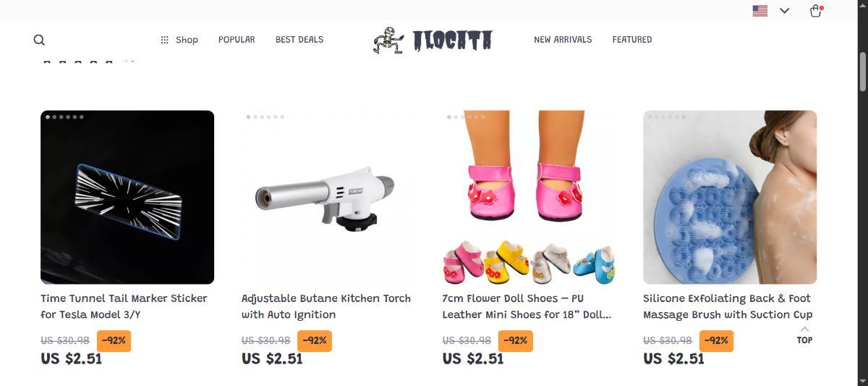Screen dimensions: 868x386
Task: Open the Shop menu
Action: [x=179, y=40]
